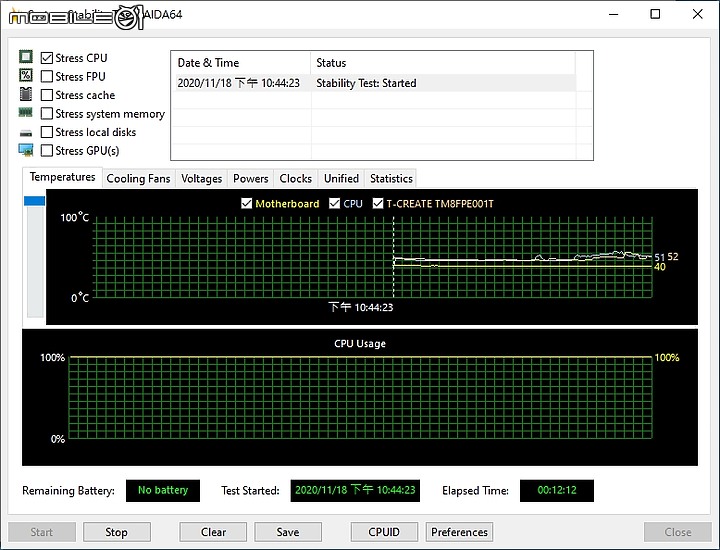
Task: Click the Stop button
Action: click(117, 532)
